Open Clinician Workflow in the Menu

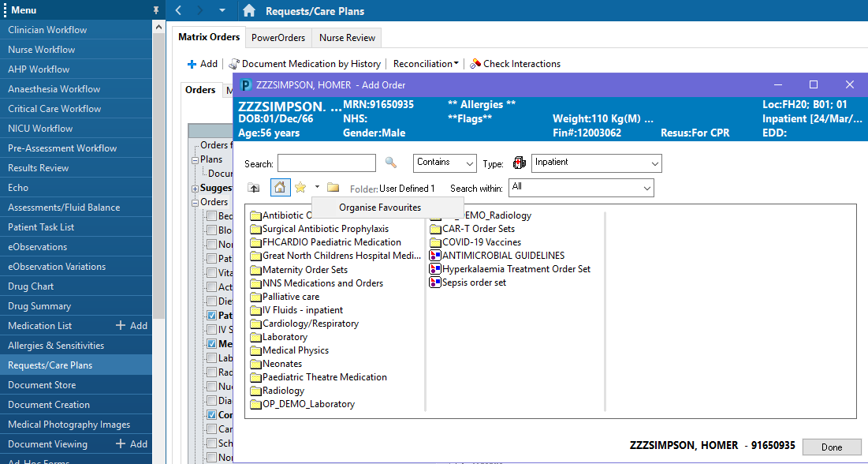click(76, 30)
